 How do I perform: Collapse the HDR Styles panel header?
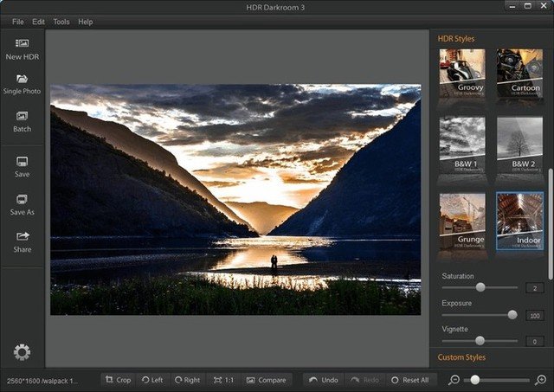[456, 39]
